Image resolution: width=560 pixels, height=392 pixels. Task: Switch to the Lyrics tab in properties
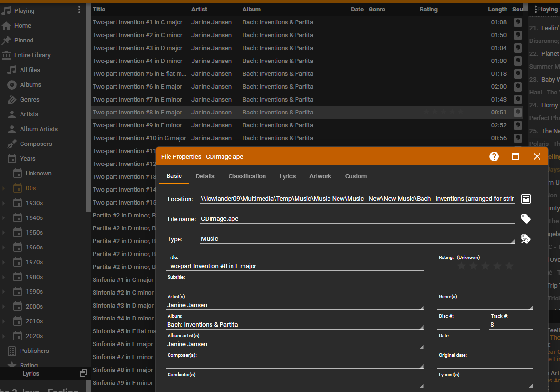coord(287,176)
